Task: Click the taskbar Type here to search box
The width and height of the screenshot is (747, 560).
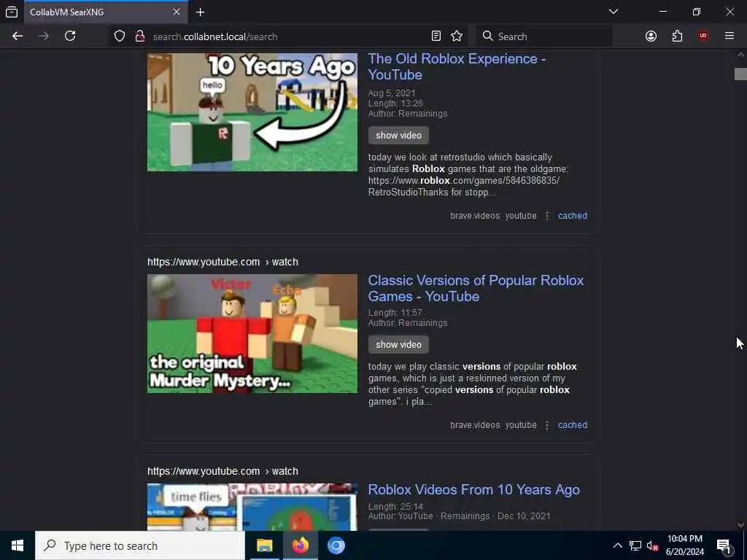Action: 140,545
